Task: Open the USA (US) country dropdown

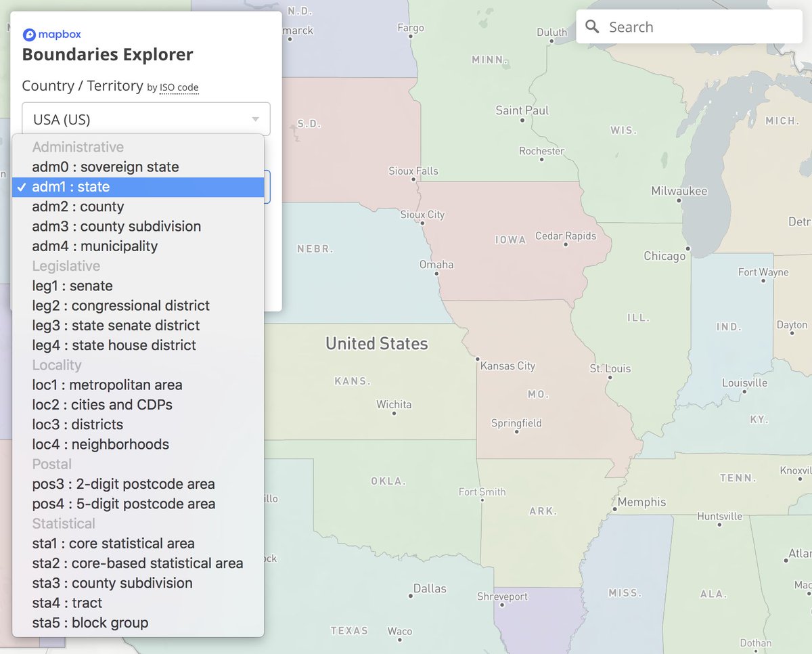Action: (146, 119)
